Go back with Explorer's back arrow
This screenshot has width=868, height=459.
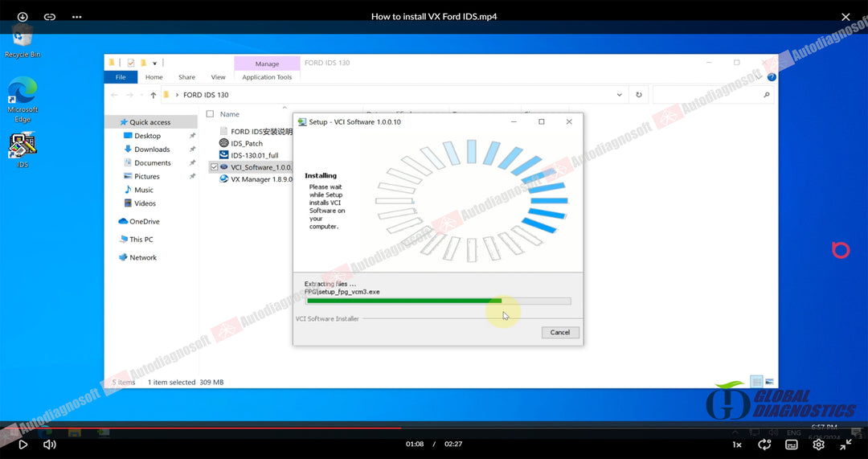point(115,95)
